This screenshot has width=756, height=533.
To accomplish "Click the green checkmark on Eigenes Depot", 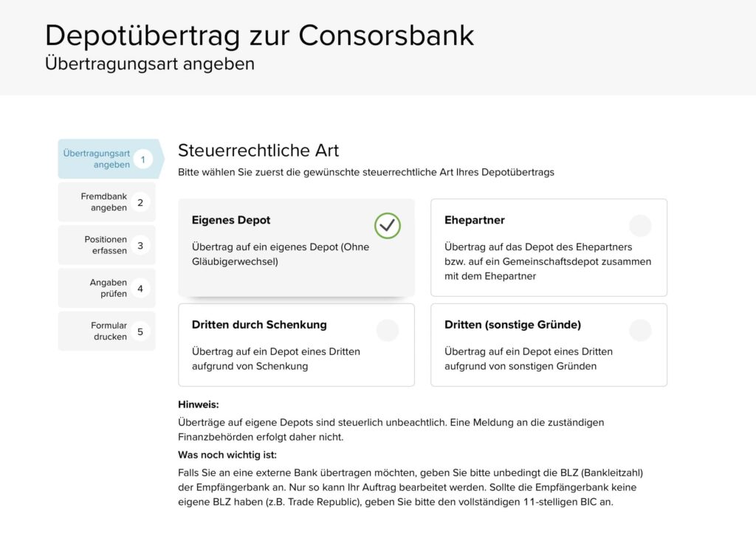I will click(x=388, y=225).
